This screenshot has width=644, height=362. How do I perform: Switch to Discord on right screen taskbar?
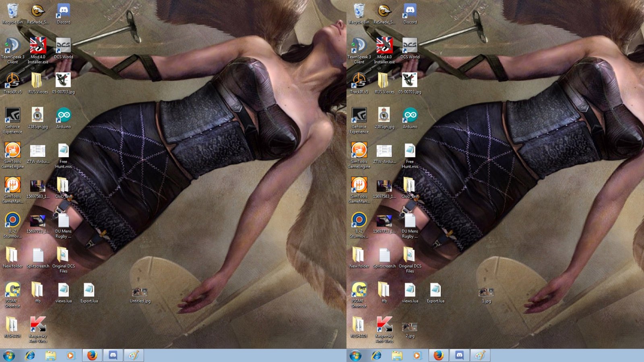click(460, 356)
